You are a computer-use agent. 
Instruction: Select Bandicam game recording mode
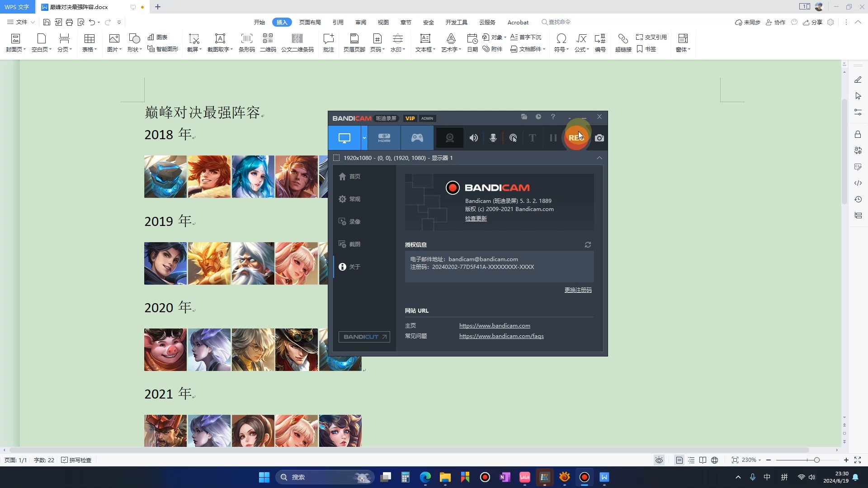click(x=417, y=138)
